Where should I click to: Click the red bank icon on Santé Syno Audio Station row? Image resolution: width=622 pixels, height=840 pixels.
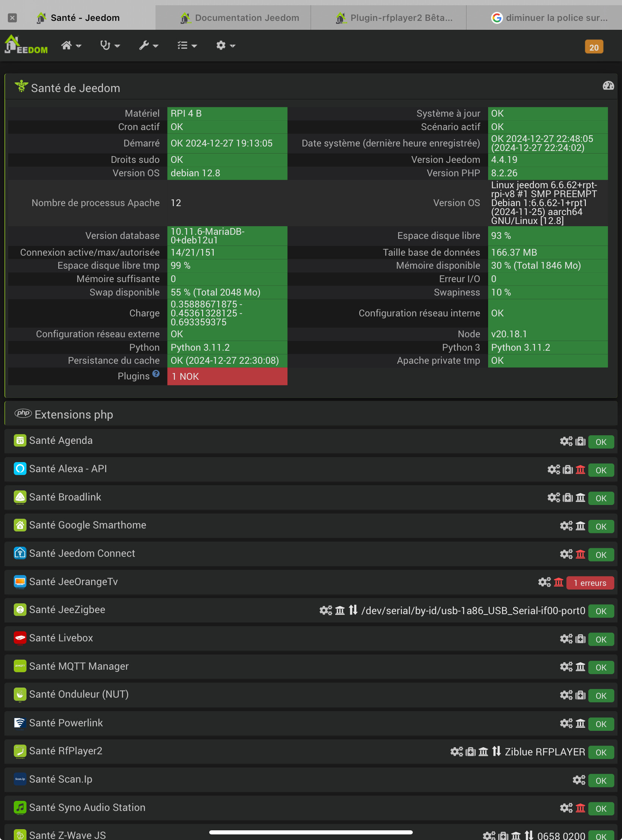(581, 808)
